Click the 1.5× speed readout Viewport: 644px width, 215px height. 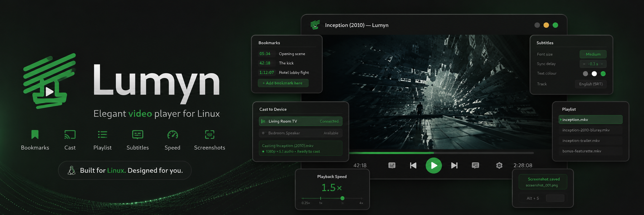click(332, 188)
